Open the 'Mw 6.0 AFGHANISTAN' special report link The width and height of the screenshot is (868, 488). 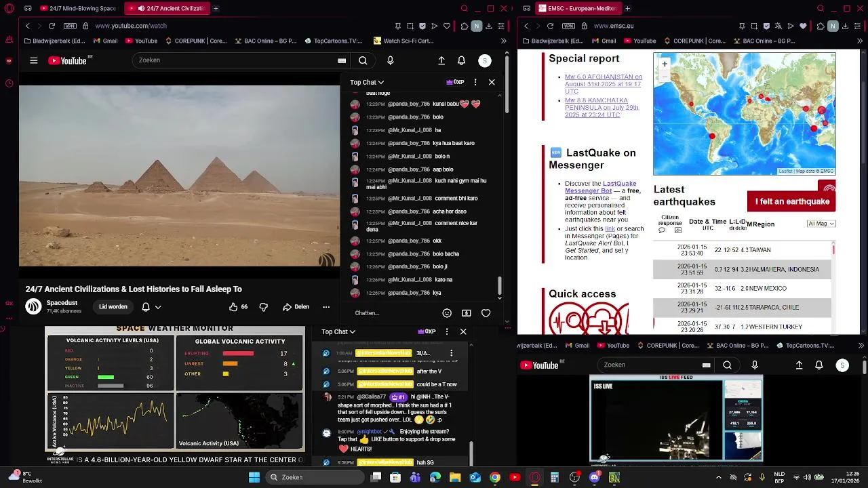tap(604, 84)
